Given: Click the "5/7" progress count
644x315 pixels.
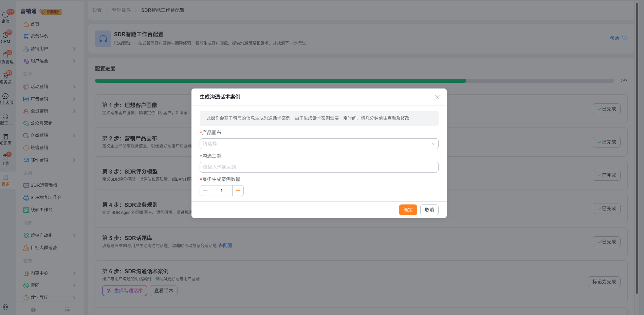Looking at the screenshot, I should tap(624, 81).
